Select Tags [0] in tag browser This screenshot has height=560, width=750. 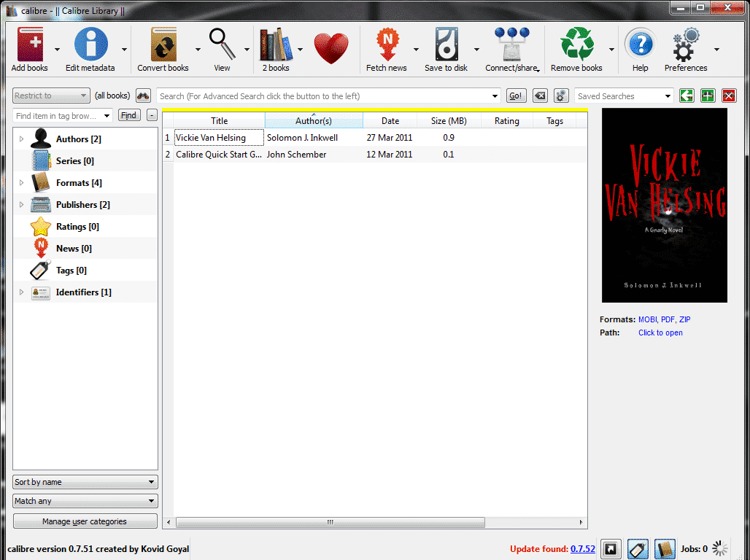tap(71, 271)
